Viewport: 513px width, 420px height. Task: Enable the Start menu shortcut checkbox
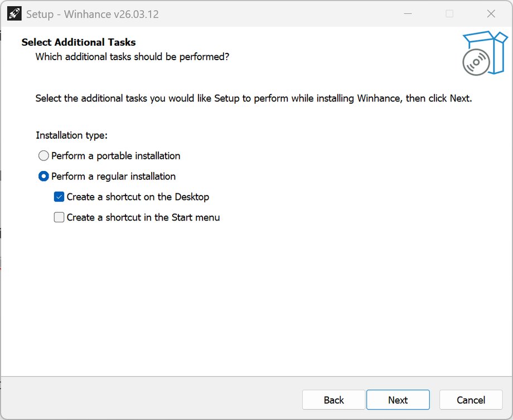(x=59, y=217)
